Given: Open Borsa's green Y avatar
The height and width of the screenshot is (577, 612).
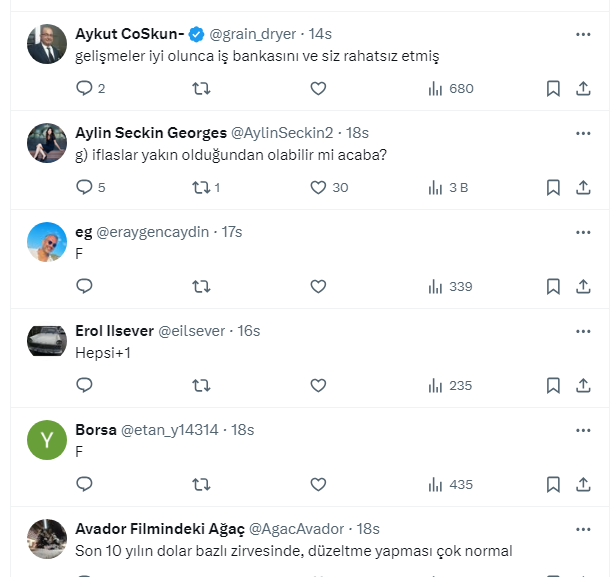Looking at the screenshot, I should [47, 440].
